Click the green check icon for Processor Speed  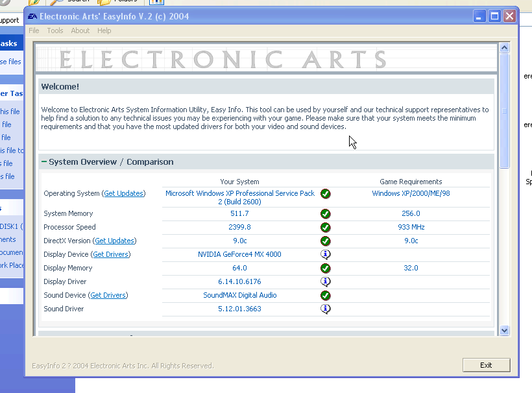[x=326, y=227]
